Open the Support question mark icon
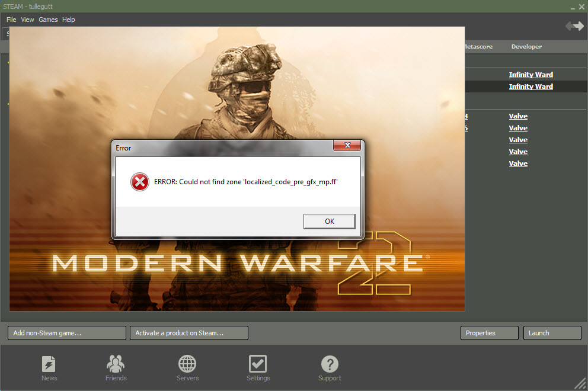This screenshot has width=588, height=391. [x=330, y=364]
